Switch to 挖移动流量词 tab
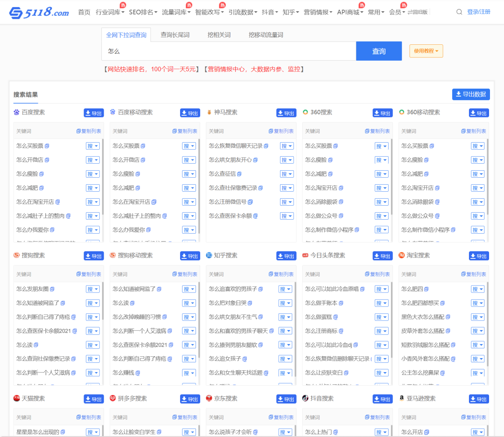Viewport: 504px width, 437px height. (x=266, y=35)
